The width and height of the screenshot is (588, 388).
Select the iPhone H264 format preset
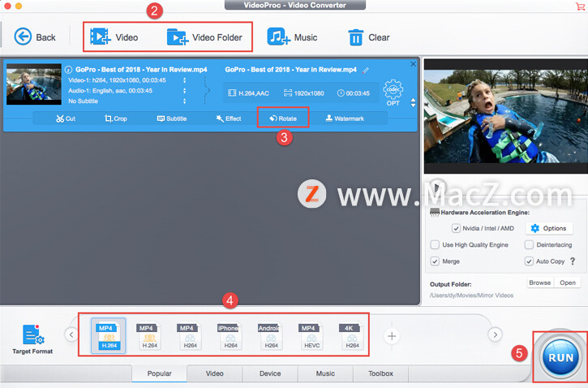pos(230,336)
